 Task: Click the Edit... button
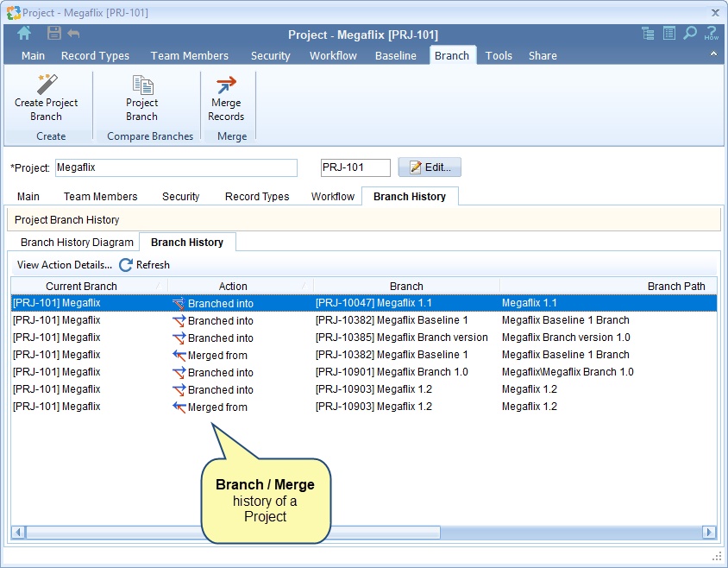pos(430,167)
